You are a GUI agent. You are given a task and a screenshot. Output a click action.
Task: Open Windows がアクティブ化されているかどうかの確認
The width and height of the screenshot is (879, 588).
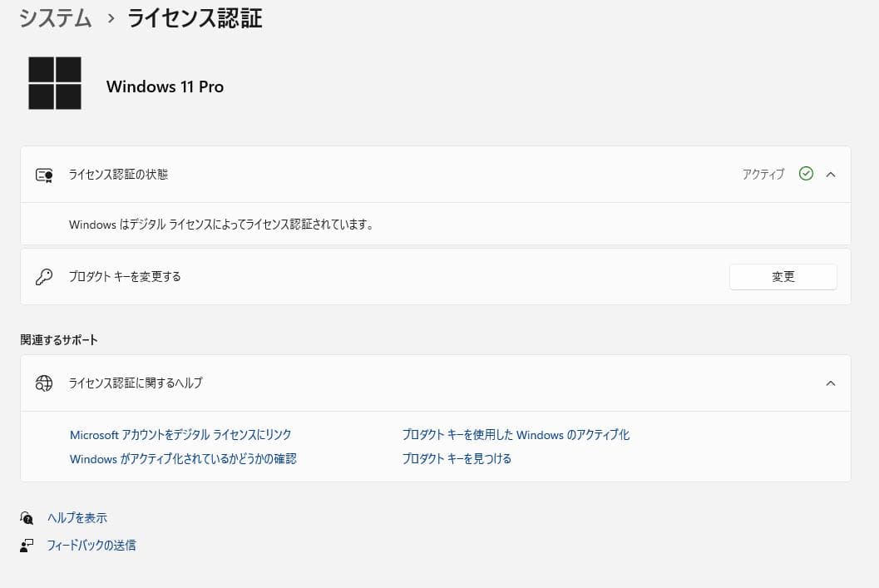tap(182, 458)
